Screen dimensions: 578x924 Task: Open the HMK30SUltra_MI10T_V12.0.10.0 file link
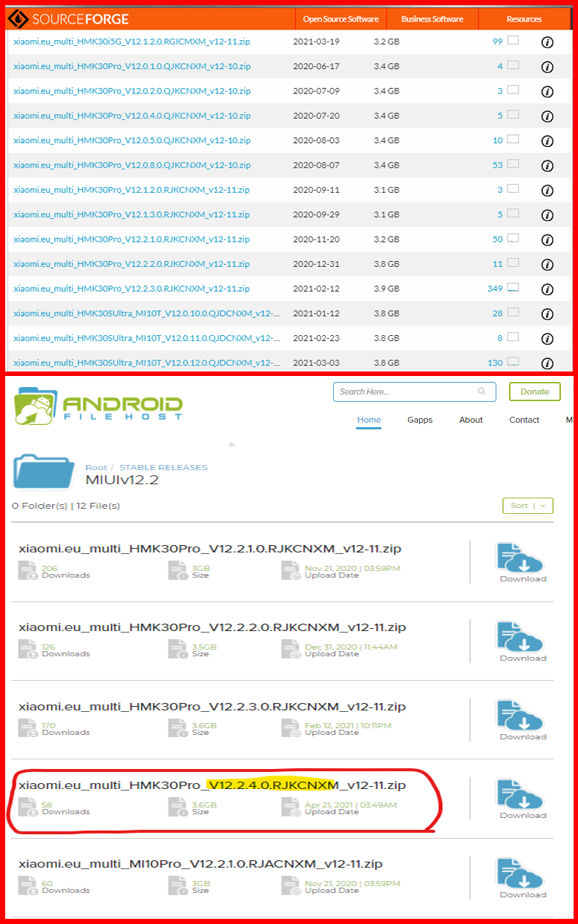[147, 313]
